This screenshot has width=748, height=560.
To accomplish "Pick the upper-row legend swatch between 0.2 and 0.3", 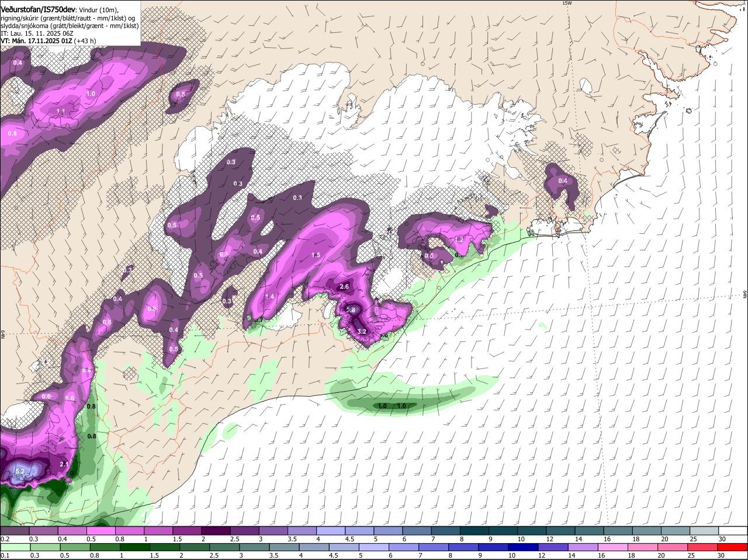I will point(15,531).
